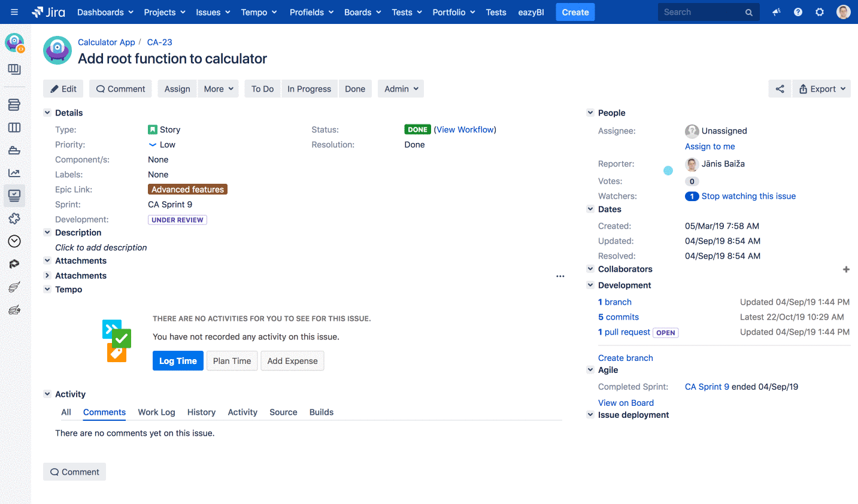Click into the Search field
Image resolution: width=858 pixels, height=504 pixels.
(x=701, y=12)
